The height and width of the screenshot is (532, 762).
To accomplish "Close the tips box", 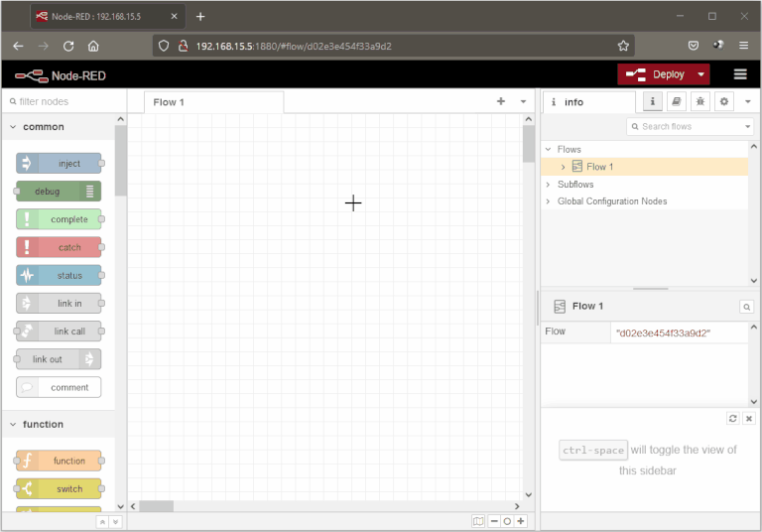I will coord(749,419).
